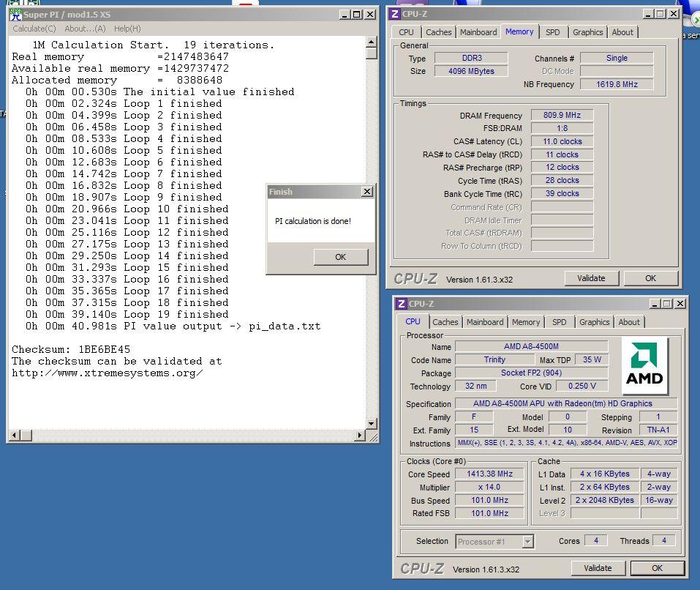The image size is (700, 590).
Task: Click the AMD logo image in CPU-Z
Action: tap(644, 365)
